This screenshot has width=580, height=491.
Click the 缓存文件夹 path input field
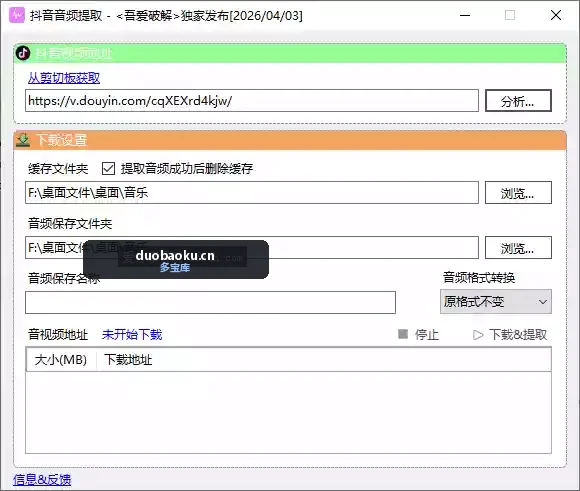pos(252,192)
